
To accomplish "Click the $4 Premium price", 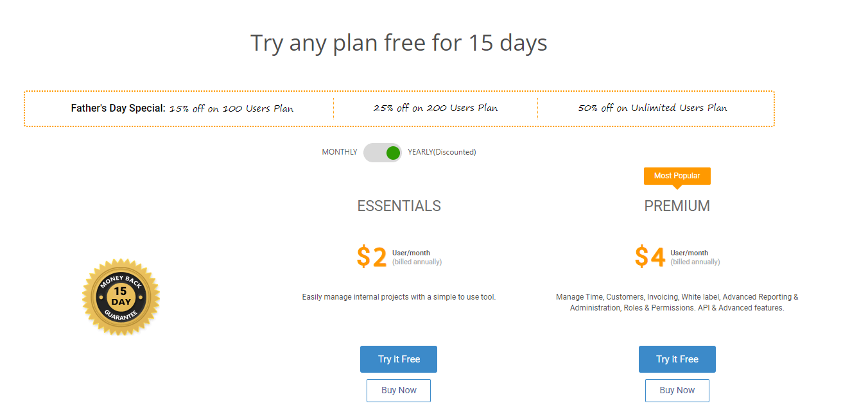I will pyautogui.click(x=650, y=257).
